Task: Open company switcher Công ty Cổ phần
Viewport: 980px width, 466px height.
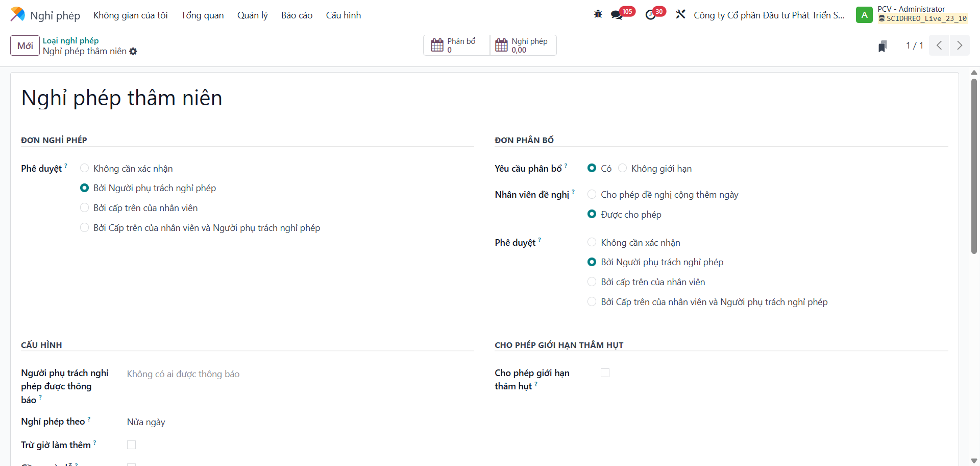Action: 769,15
